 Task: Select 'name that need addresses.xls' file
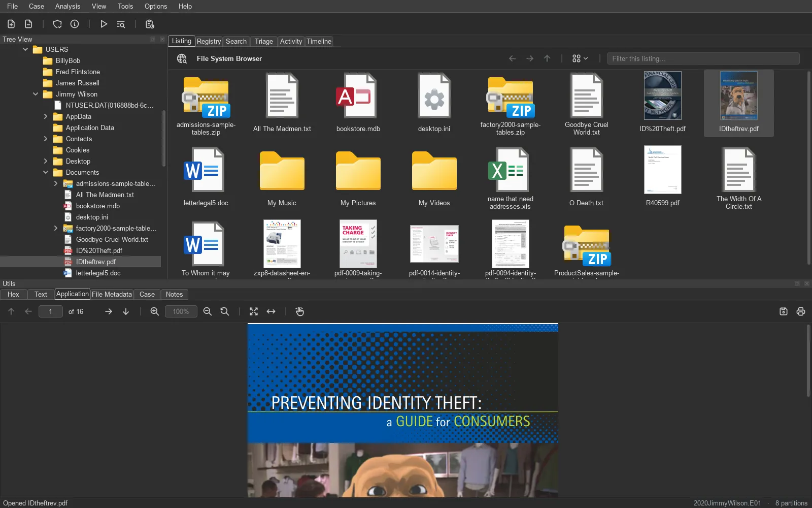(510, 177)
